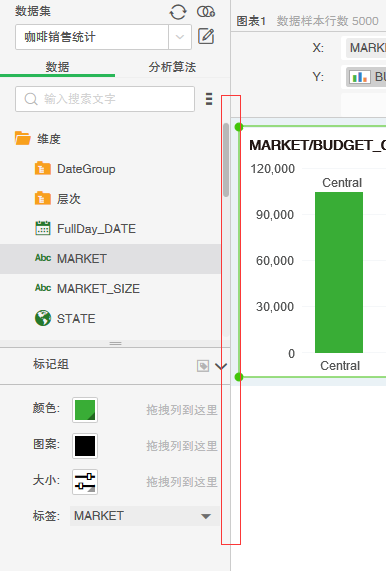Collapse the 维度 folder
This screenshot has height=571, width=386.
(23, 139)
